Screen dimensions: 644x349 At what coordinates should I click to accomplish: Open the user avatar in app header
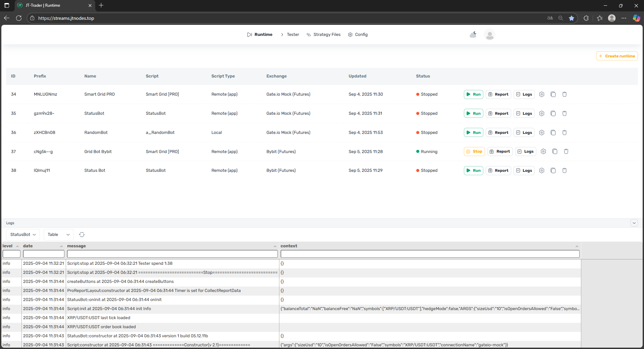tap(489, 35)
